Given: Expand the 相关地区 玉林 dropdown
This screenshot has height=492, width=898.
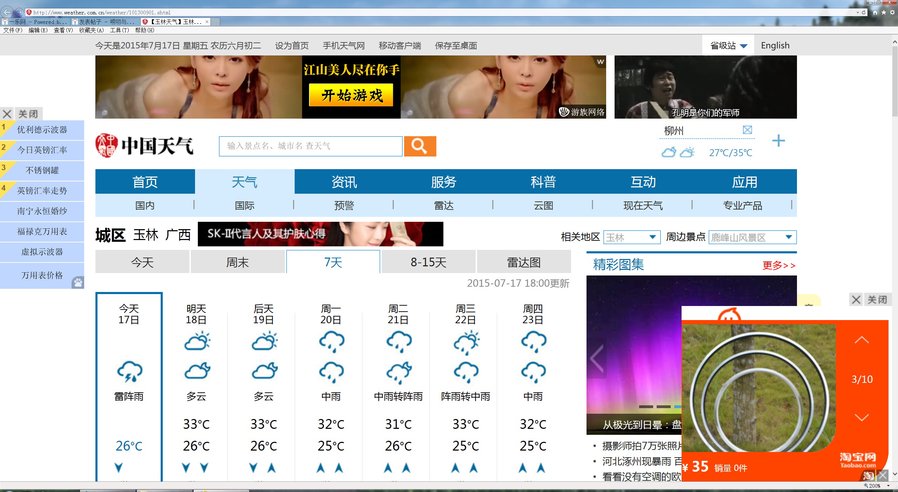Looking at the screenshot, I should 631,237.
